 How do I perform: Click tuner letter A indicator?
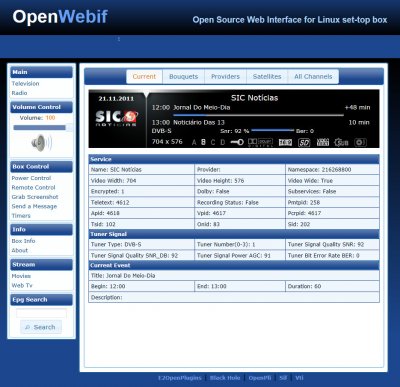(x=194, y=142)
